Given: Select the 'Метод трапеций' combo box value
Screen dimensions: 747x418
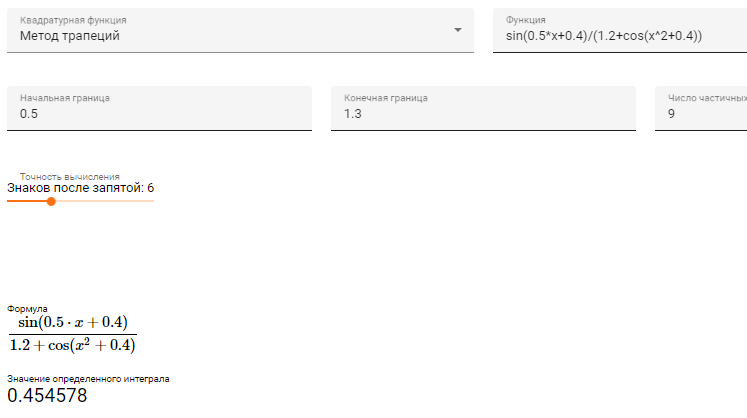Looking at the screenshot, I should [x=70, y=37].
